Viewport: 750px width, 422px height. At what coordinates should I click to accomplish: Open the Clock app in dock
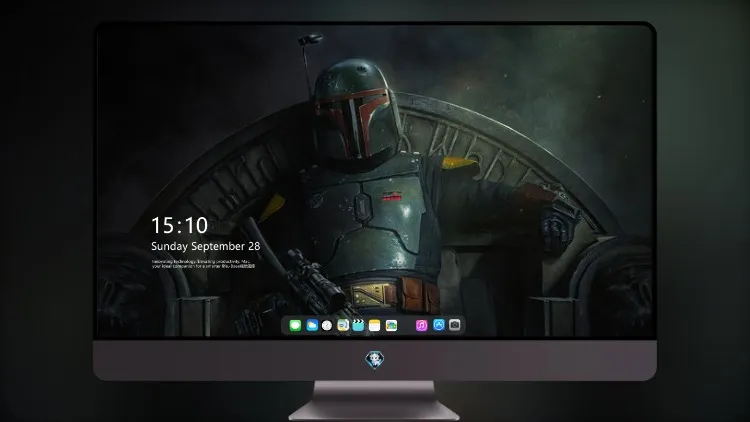pyautogui.click(x=327, y=325)
